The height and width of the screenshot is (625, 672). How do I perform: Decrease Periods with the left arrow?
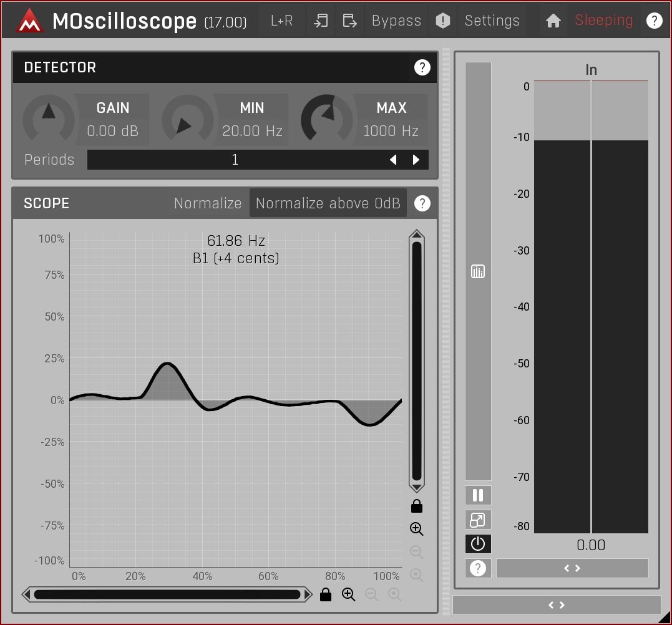tap(393, 160)
